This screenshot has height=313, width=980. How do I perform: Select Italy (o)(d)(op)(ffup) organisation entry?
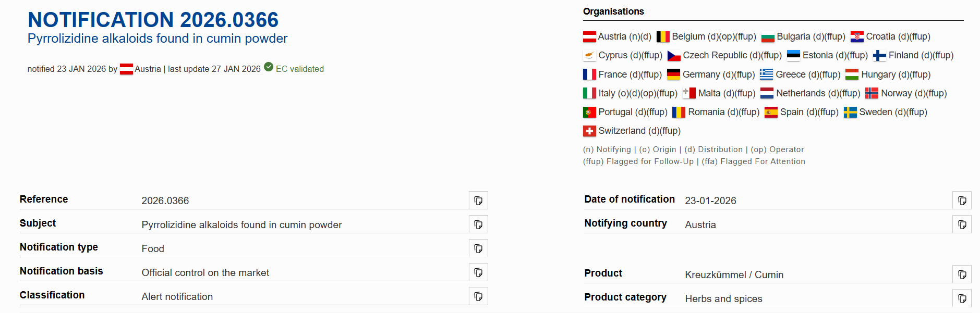[x=630, y=93]
